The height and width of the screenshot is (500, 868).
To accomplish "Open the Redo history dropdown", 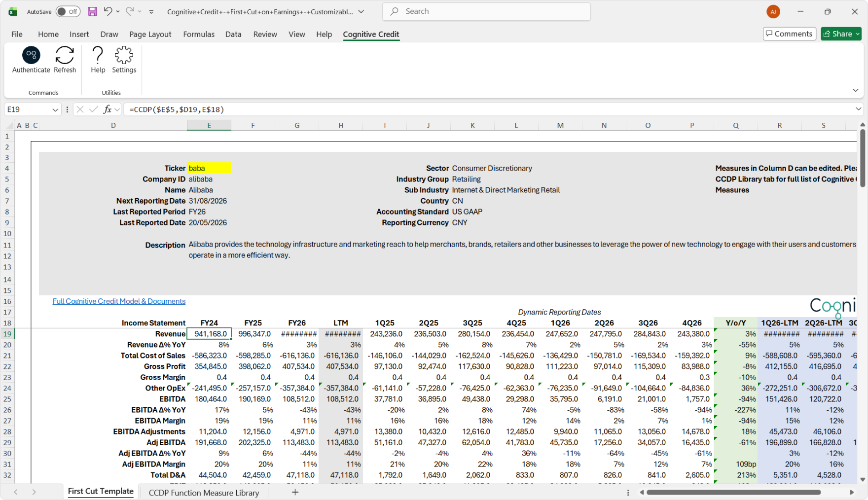I will coord(140,11).
